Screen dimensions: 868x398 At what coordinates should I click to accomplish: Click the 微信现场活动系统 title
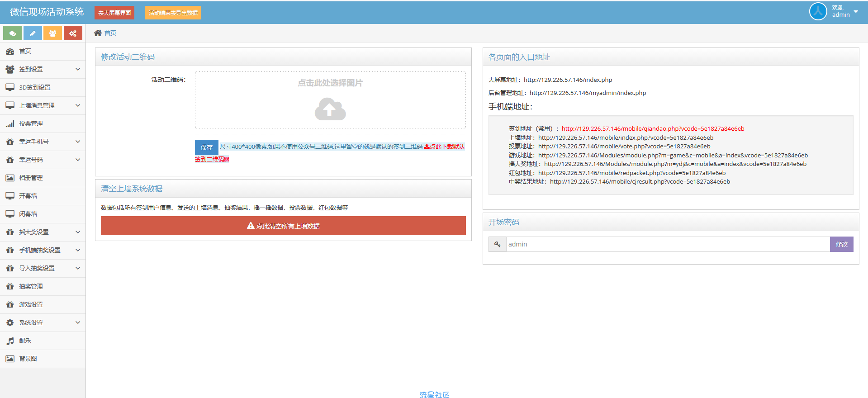tap(47, 12)
